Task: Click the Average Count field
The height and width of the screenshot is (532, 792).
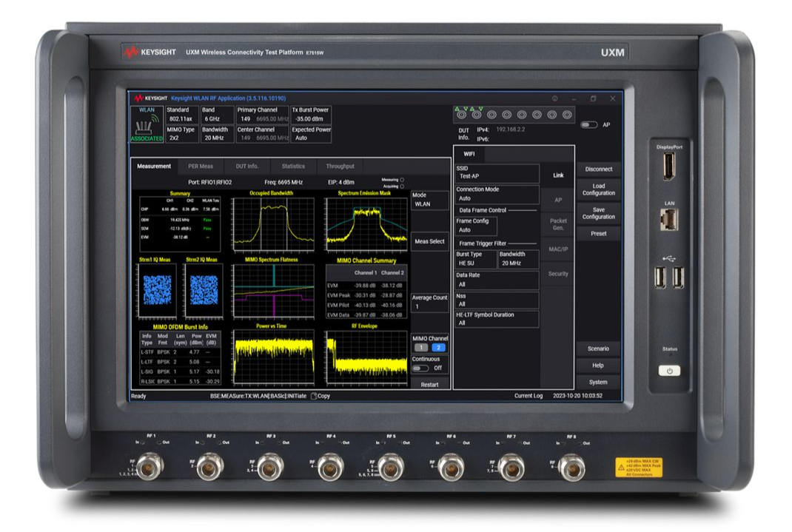Action: [430, 303]
